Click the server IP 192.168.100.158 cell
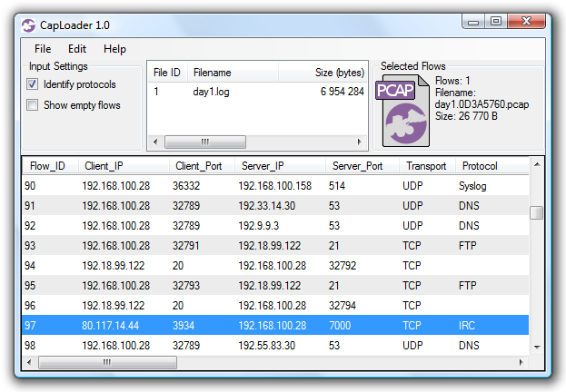The height and width of the screenshot is (392, 566). tap(274, 186)
